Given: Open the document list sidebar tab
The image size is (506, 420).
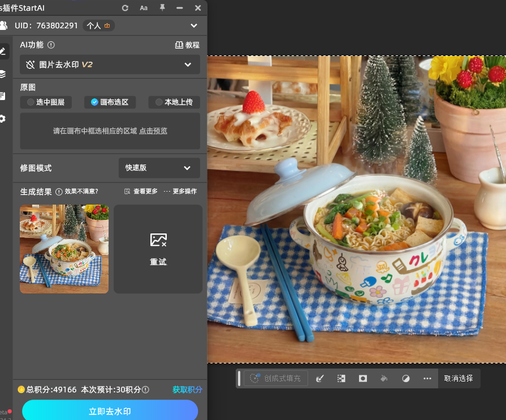Looking at the screenshot, I should point(3,96).
